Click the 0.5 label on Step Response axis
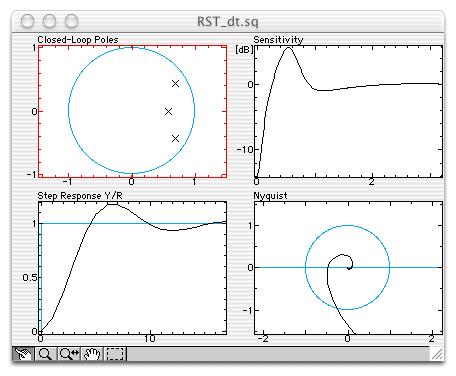This screenshot has width=456, height=376. coord(30,277)
